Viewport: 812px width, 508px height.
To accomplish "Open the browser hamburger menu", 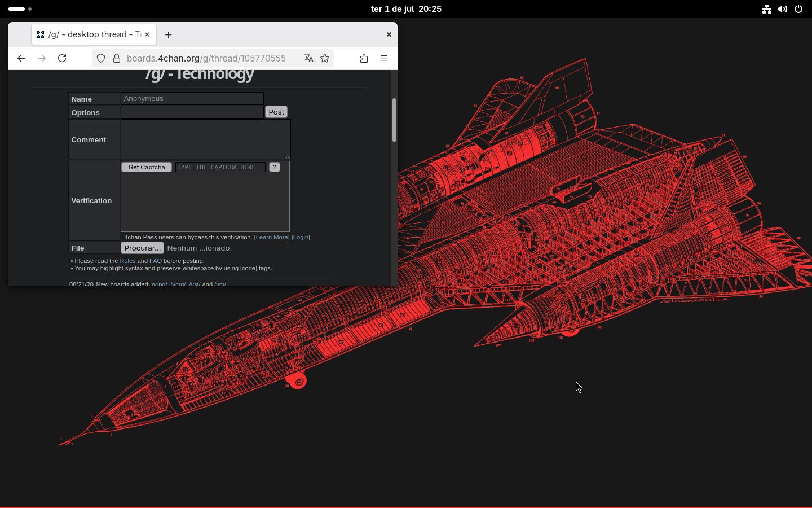I will click(x=384, y=58).
